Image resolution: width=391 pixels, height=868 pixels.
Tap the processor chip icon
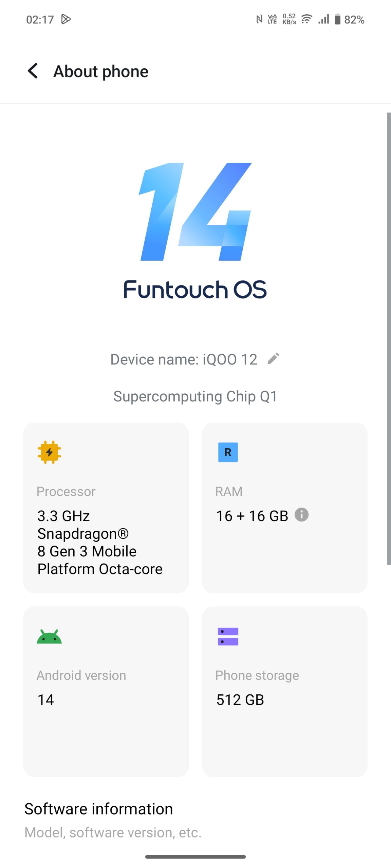click(x=49, y=452)
